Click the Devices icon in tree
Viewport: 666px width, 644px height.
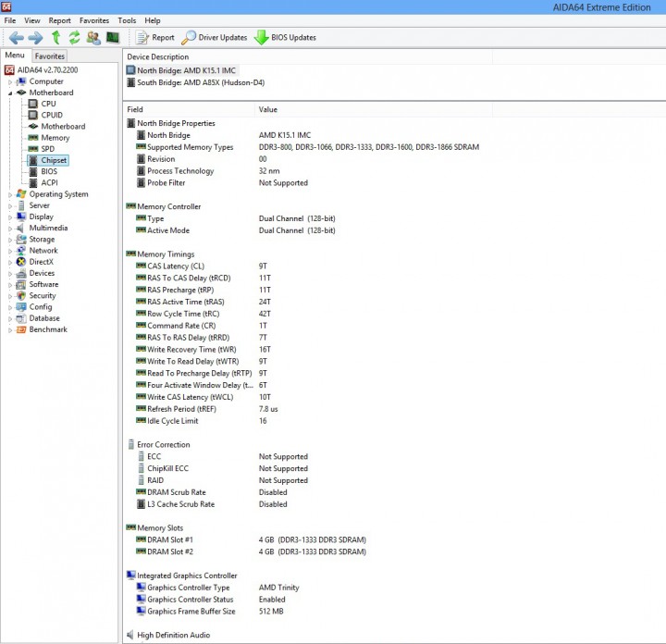(x=20, y=273)
